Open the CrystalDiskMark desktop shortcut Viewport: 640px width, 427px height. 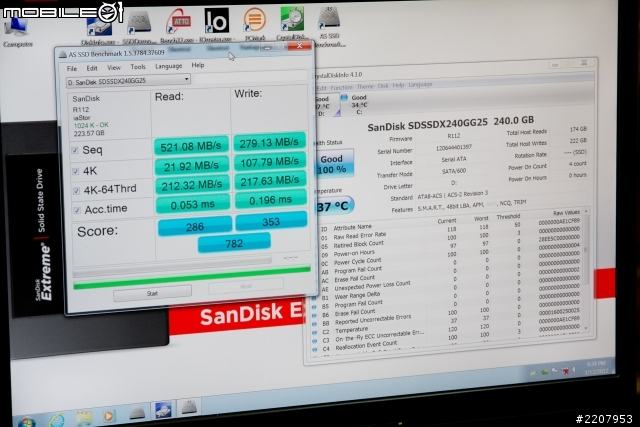pos(292,23)
